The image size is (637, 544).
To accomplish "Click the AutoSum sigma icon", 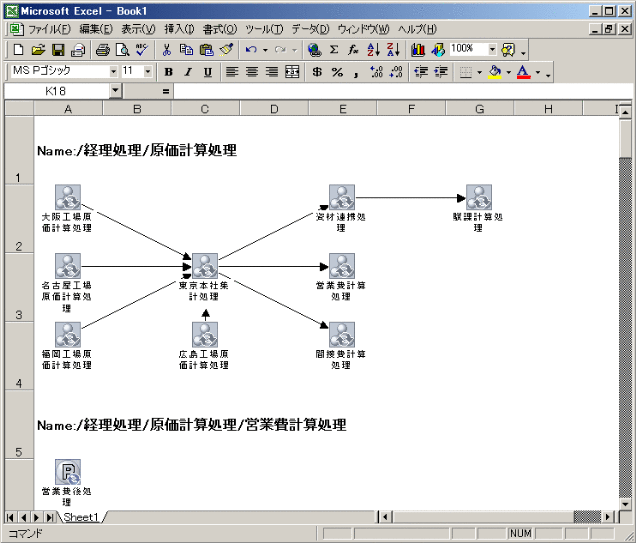I will point(334,49).
